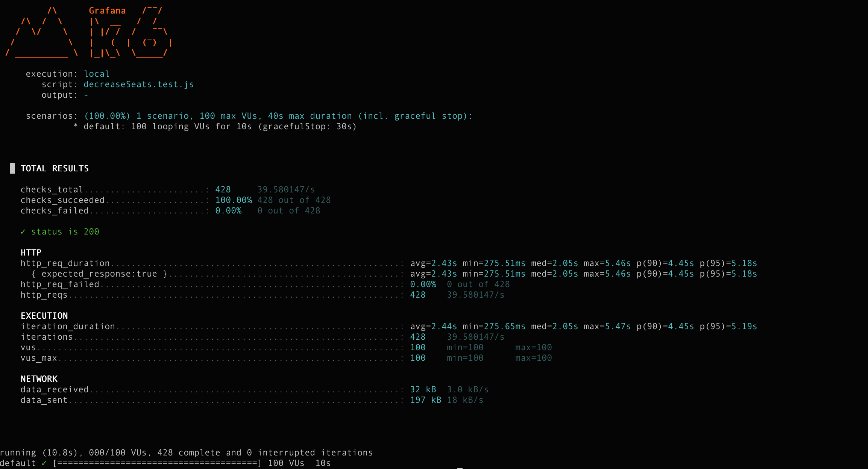
Task: Click the expected_response:true sub-metric line
Action: point(99,274)
